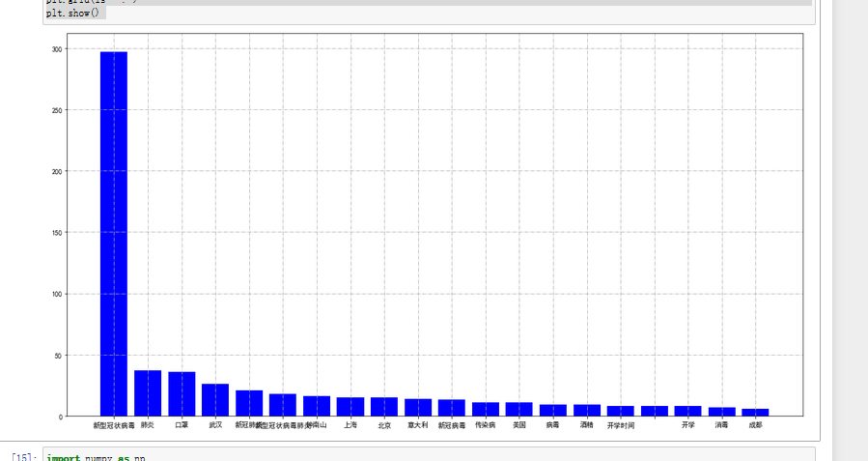Click the x-axis label 口罩

182,425
